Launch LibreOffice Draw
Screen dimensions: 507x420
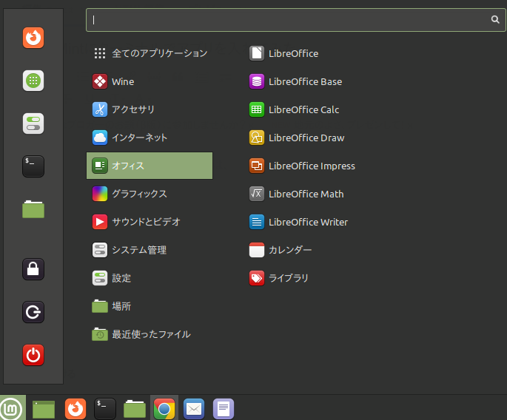[297, 138]
